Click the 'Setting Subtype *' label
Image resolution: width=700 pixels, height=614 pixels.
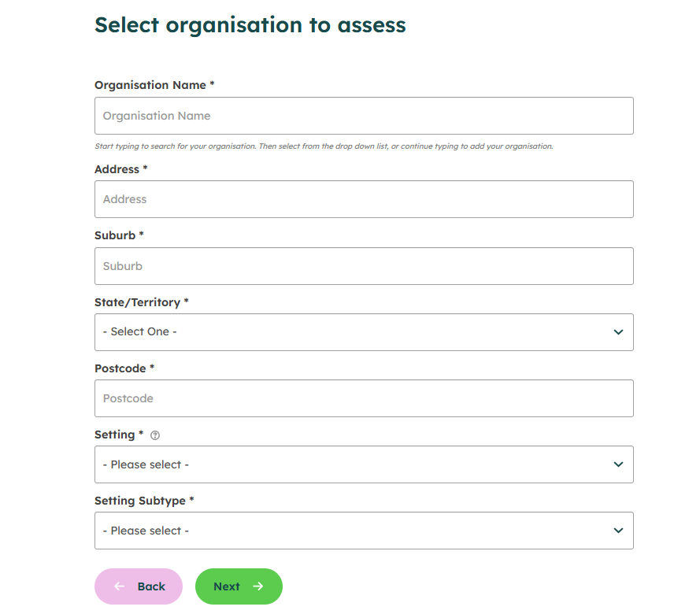(144, 501)
